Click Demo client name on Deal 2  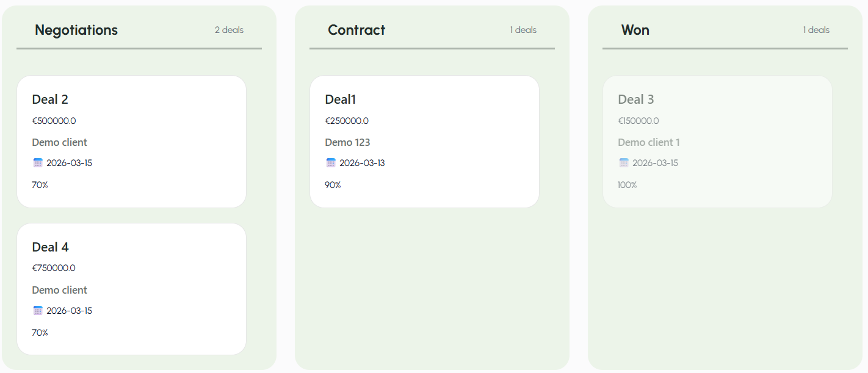(59, 142)
